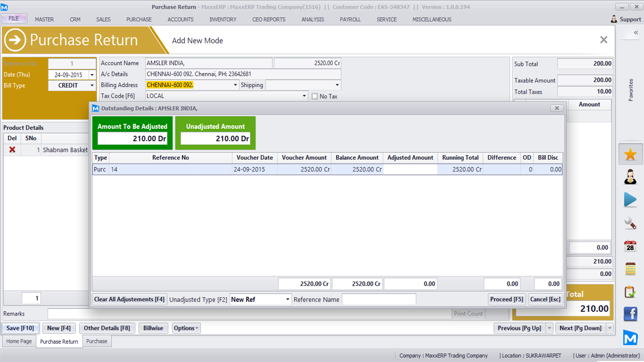Click Clear All Adjustements [F4] button
This screenshot has width=644, height=362.
click(x=130, y=299)
